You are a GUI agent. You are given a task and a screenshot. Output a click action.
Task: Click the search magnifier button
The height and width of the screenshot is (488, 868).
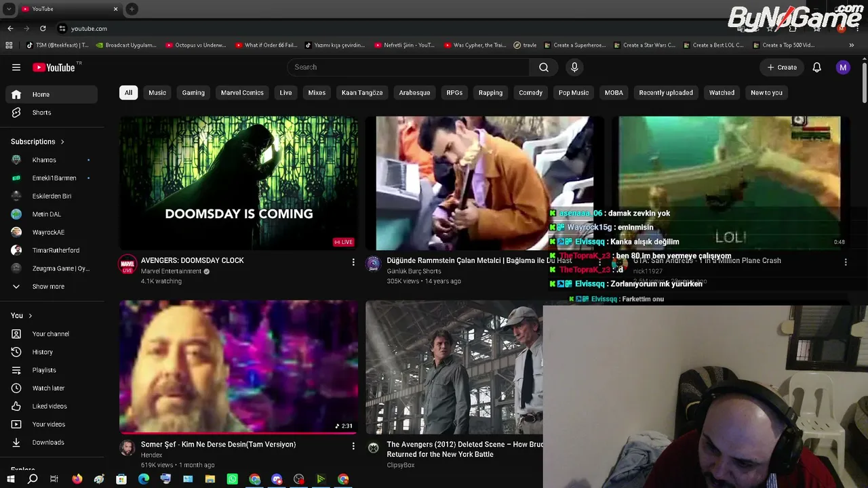click(544, 67)
